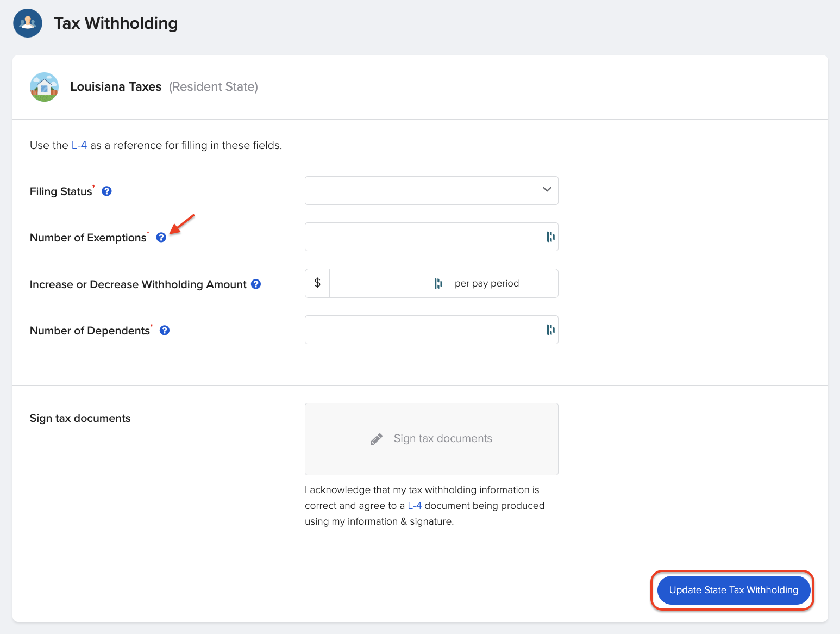Click autofill icon in withholding amount field
The height and width of the screenshot is (634, 840).
(x=438, y=284)
